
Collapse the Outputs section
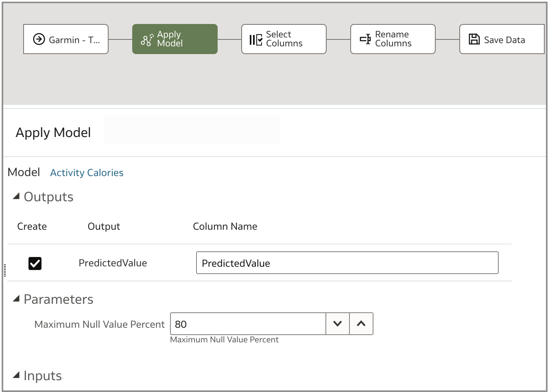click(x=16, y=196)
